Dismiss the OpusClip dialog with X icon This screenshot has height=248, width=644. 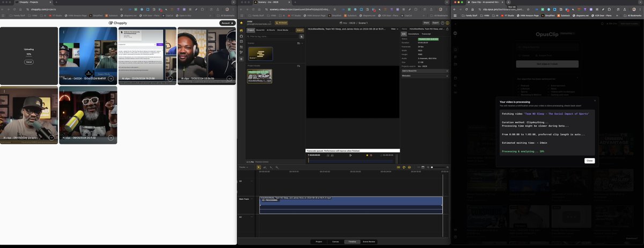(595, 100)
